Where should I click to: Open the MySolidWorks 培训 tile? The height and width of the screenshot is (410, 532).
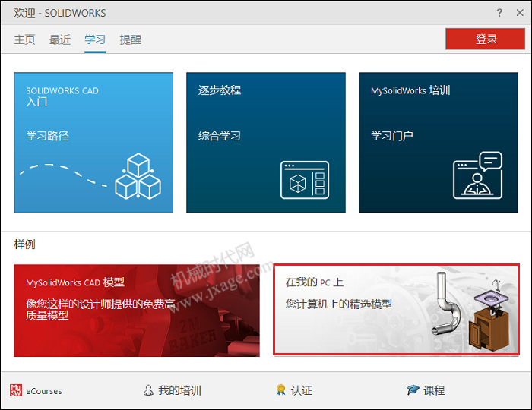438,142
